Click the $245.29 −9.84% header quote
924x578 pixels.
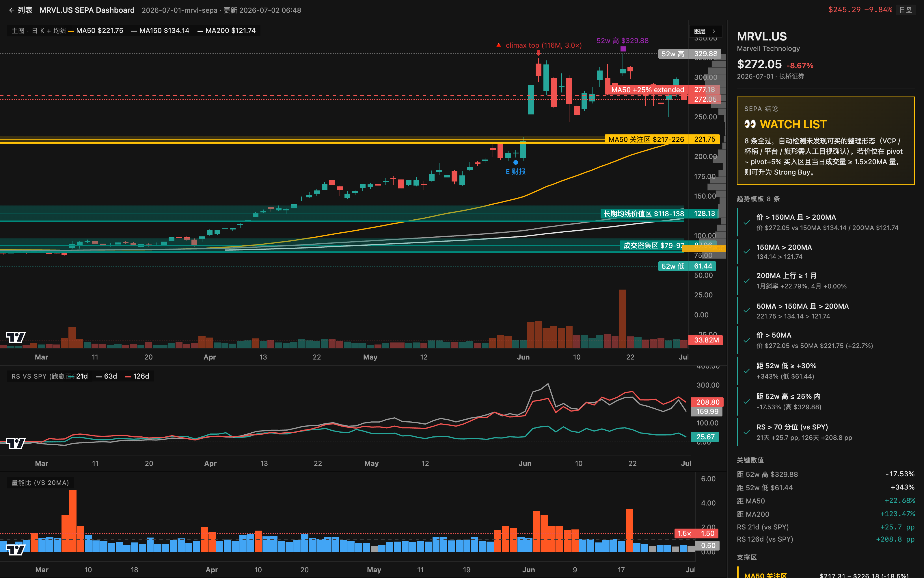860,10
